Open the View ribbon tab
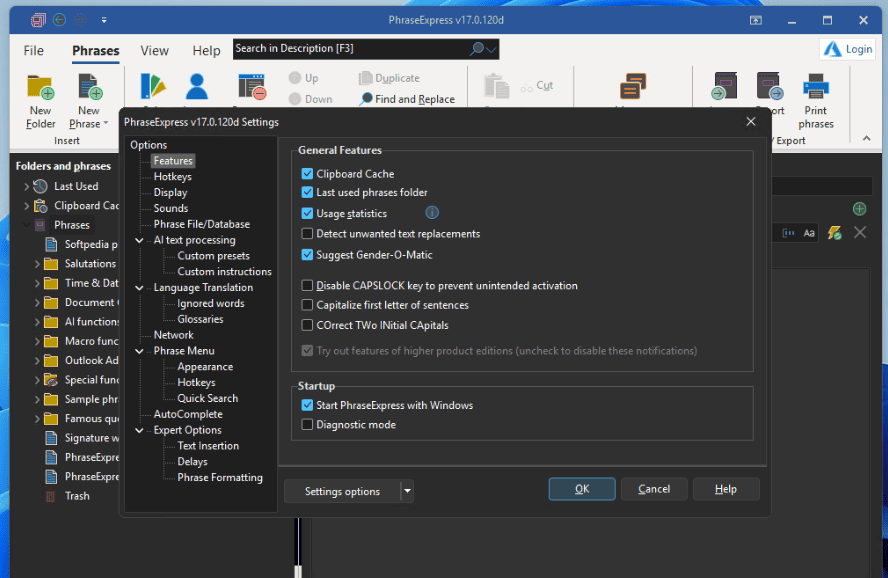 155,51
